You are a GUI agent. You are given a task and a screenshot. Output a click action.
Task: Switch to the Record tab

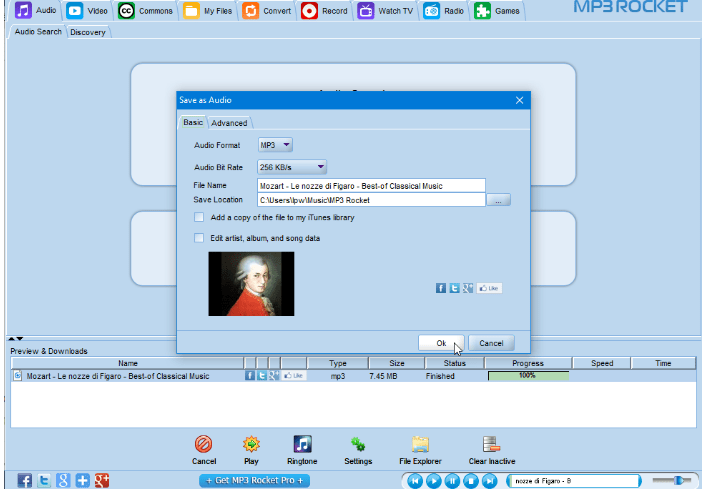(324, 11)
